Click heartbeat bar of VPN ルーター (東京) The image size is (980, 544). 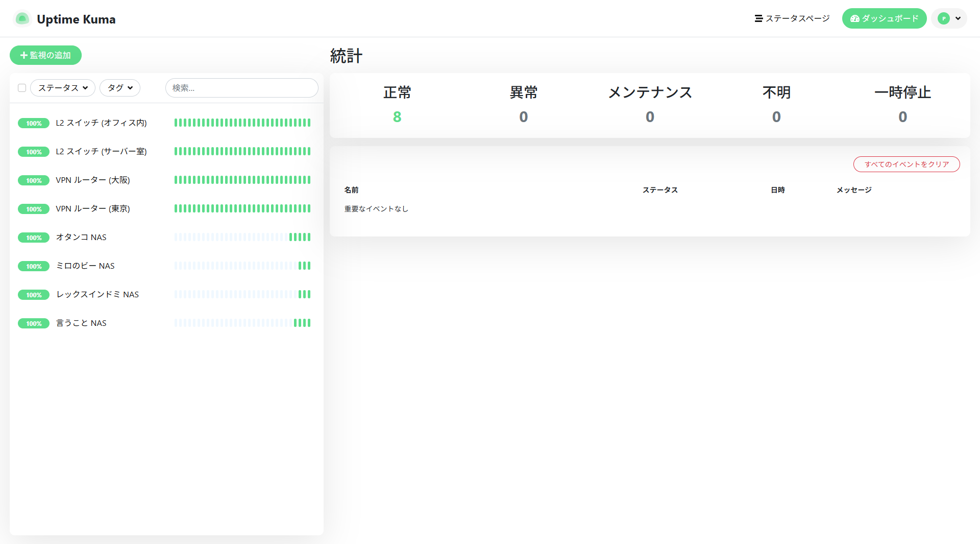click(x=242, y=208)
